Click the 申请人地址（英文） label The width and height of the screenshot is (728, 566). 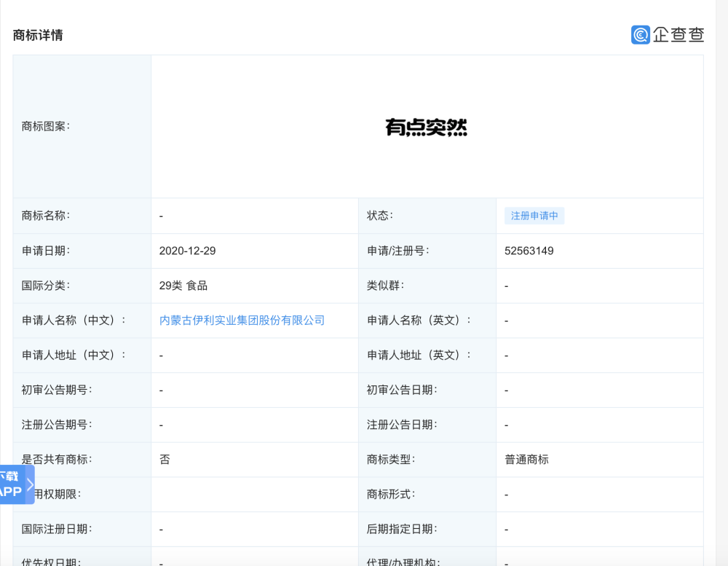419,355
